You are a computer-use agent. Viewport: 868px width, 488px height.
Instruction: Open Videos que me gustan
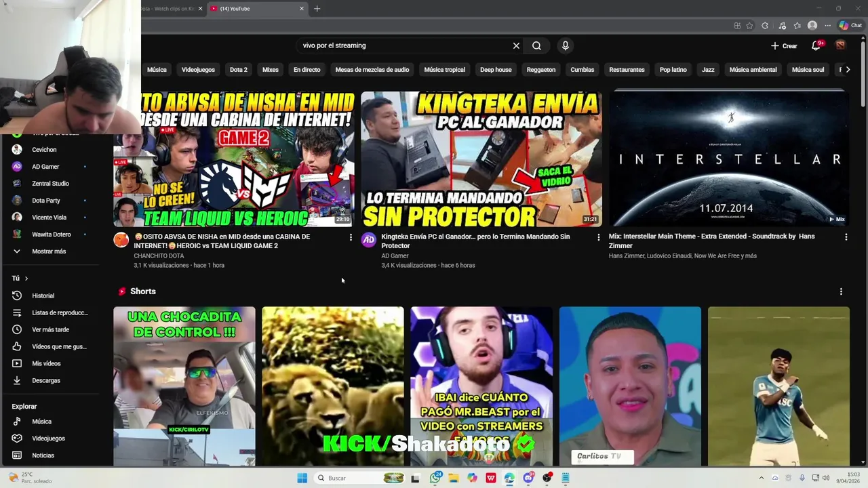click(x=50, y=346)
